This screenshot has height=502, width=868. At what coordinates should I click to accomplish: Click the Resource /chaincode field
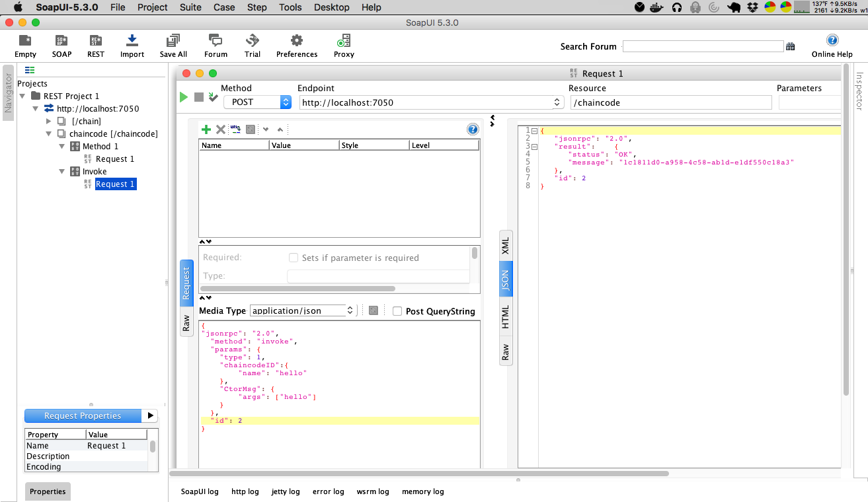point(670,102)
